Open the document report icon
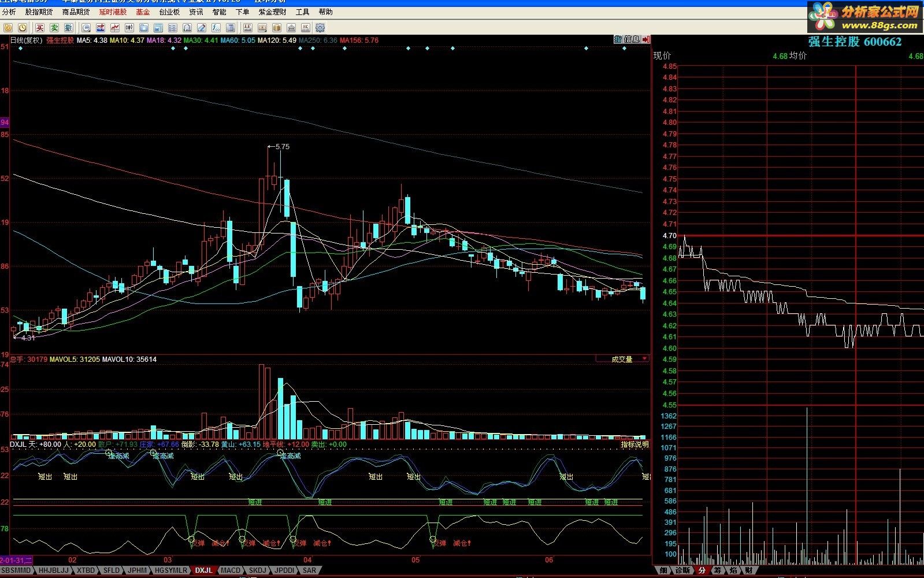This screenshot has height=578, width=924. tap(187, 28)
